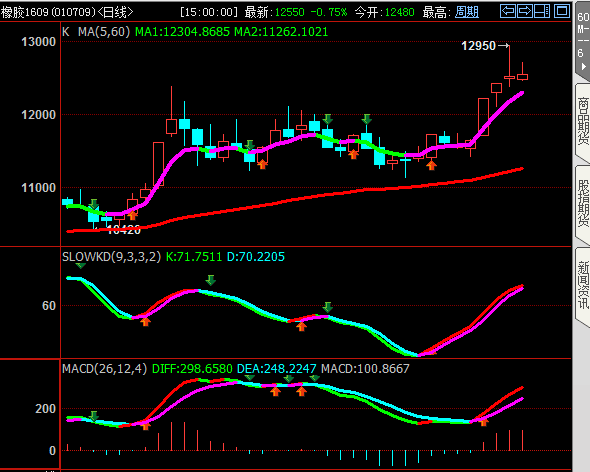Click the MACD(26,12,4) indicator name
The width and height of the screenshot is (590, 472).
[x=104, y=368]
